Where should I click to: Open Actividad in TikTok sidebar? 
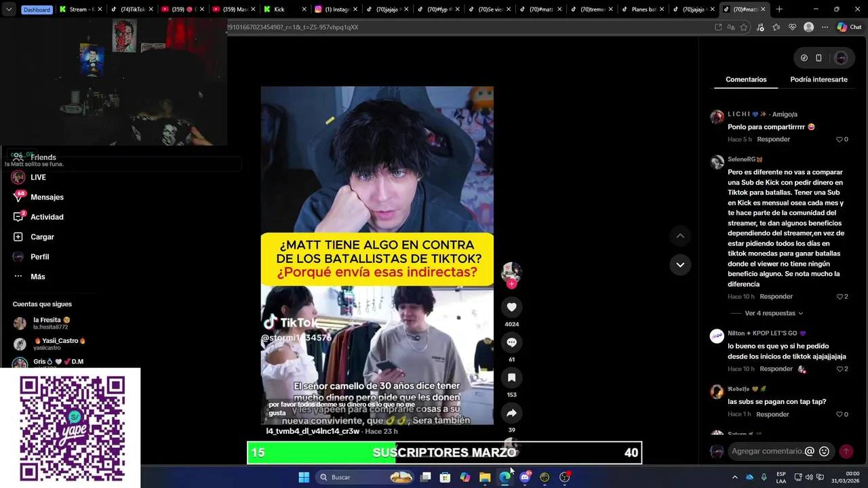coord(47,217)
